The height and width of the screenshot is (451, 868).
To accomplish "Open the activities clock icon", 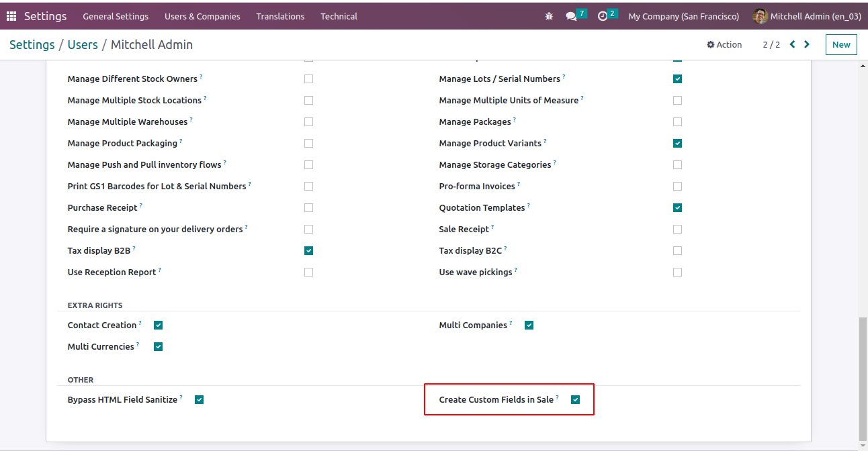I will [603, 16].
